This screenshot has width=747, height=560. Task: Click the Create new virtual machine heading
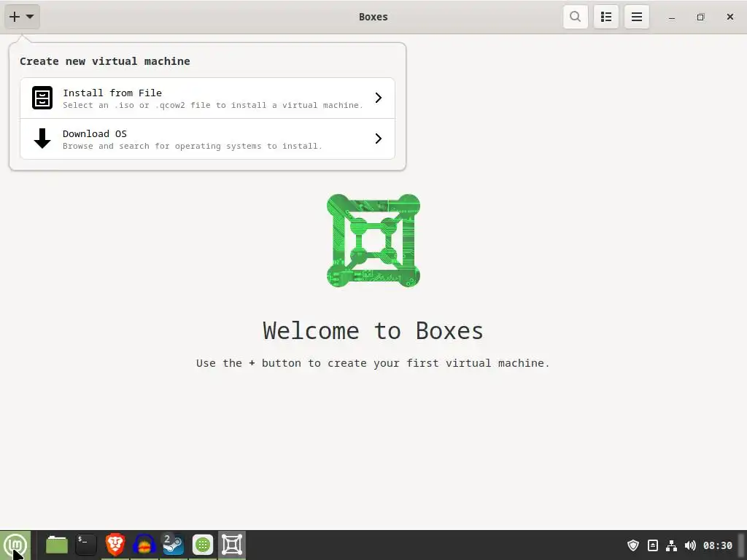tap(105, 61)
